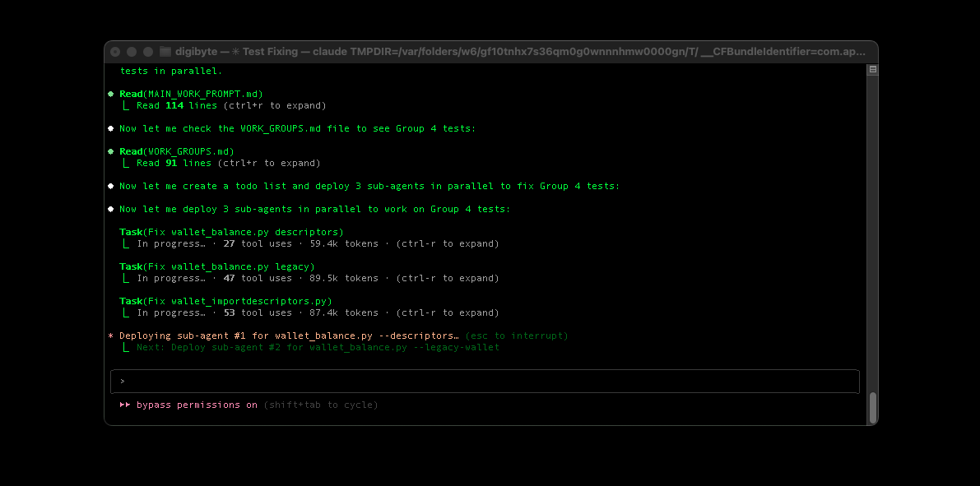Click the double-arrow bypass icon
The image size is (980, 486).
pyautogui.click(x=125, y=405)
